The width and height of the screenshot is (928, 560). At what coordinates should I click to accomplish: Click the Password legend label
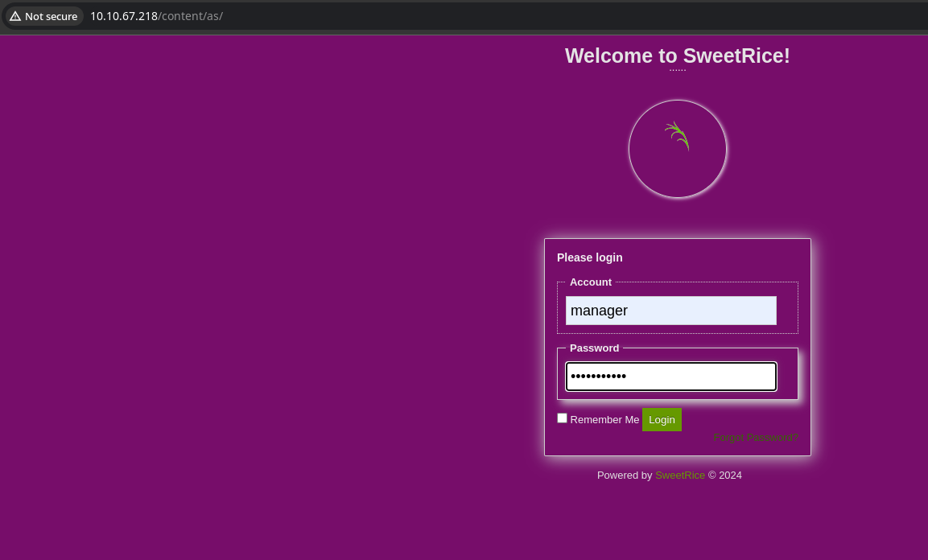pos(594,348)
